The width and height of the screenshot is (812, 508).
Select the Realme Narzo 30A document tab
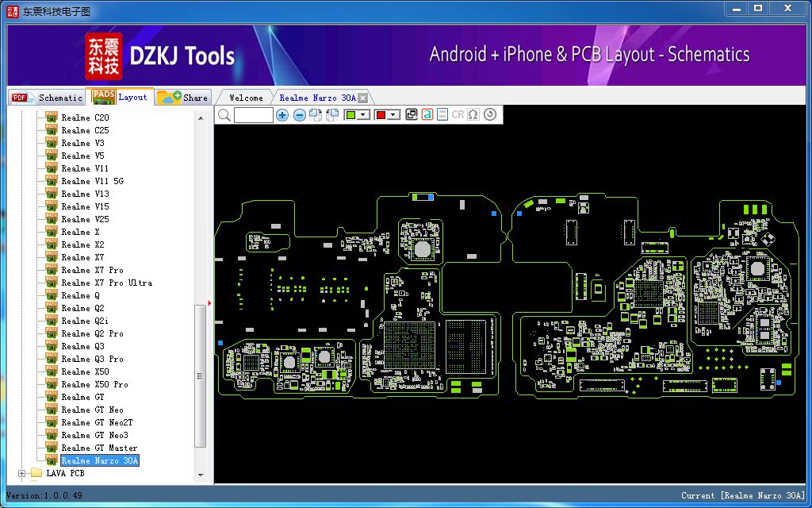click(x=317, y=98)
